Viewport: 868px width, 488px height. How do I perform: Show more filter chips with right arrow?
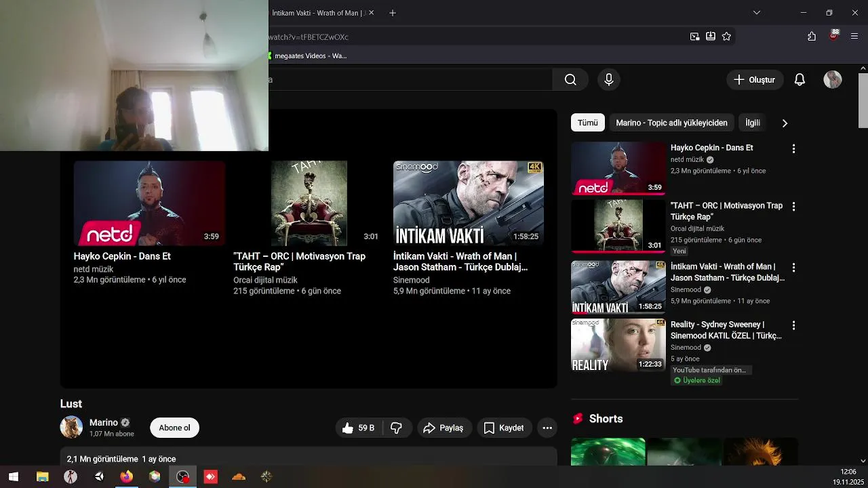[x=785, y=123]
